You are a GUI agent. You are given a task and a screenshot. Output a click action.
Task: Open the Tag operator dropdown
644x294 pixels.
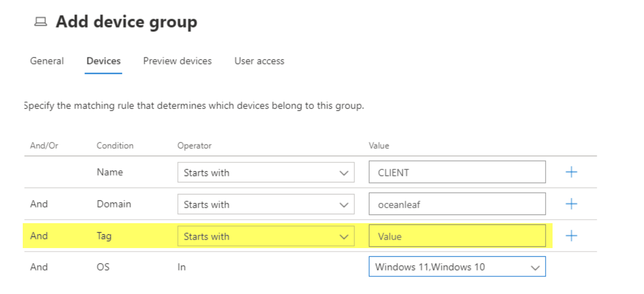[x=265, y=236]
